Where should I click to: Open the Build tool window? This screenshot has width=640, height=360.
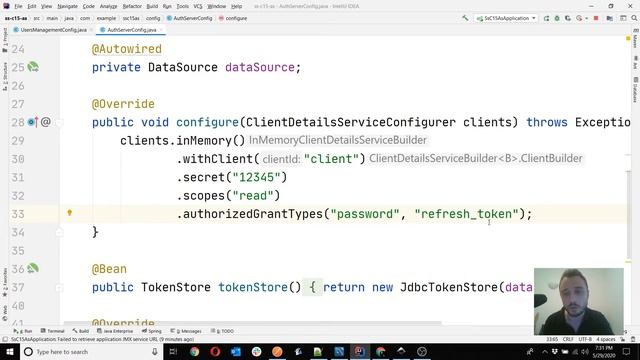[81, 331]
